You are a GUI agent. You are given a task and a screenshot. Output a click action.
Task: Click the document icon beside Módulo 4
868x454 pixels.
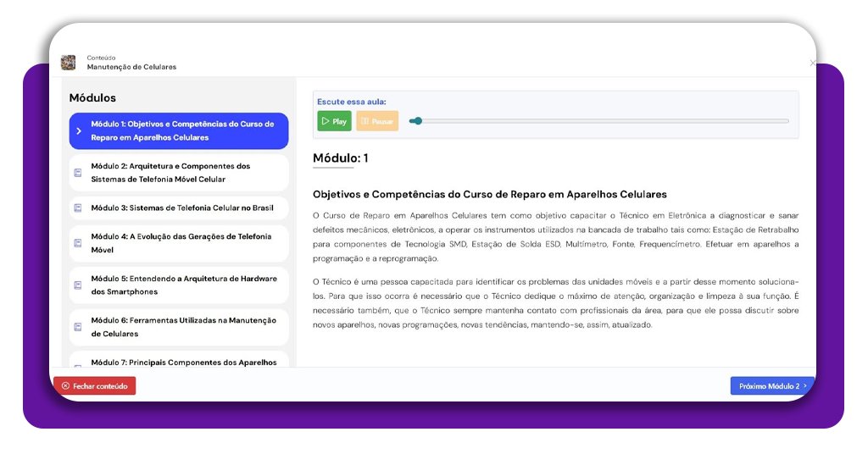pyautogui.click(x=78, y=243)
